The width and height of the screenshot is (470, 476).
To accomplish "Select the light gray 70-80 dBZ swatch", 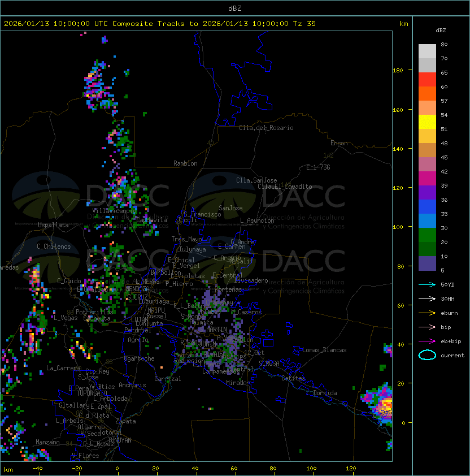I will tap(427, 51).
